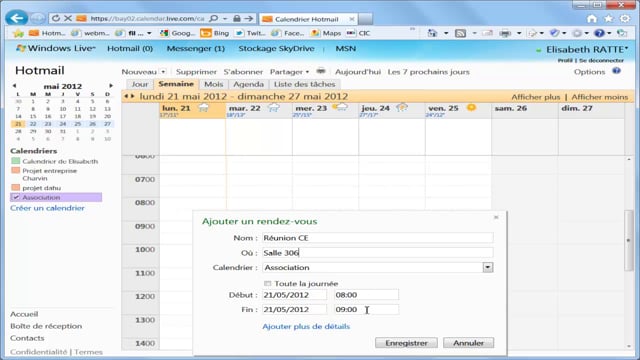Open the Calendrier Association dropdown
The image size is (640, 360).
click(x=488, y=267)
